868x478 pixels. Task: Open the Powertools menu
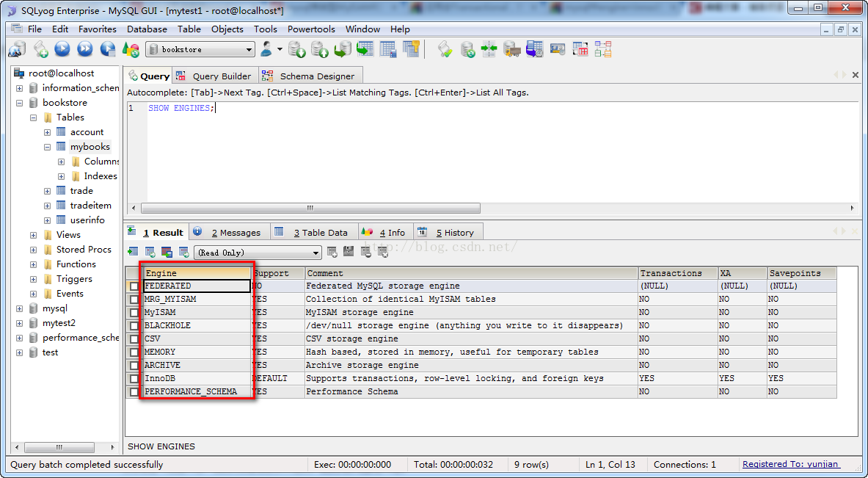point(311,29)
